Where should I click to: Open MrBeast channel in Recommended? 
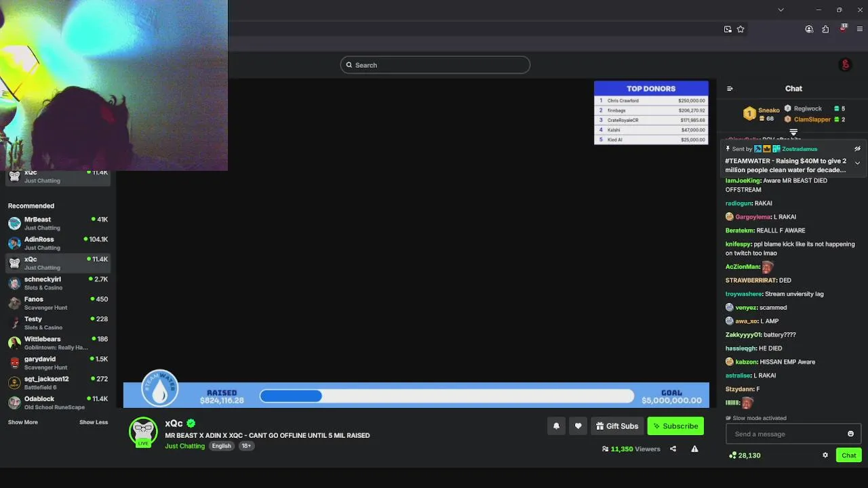58,224
